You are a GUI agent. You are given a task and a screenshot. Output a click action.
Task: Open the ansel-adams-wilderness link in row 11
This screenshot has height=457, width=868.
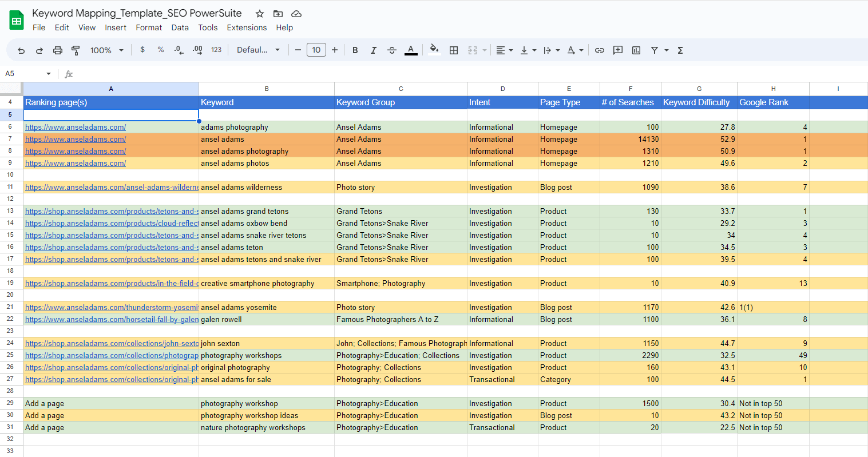pos(112,188)
